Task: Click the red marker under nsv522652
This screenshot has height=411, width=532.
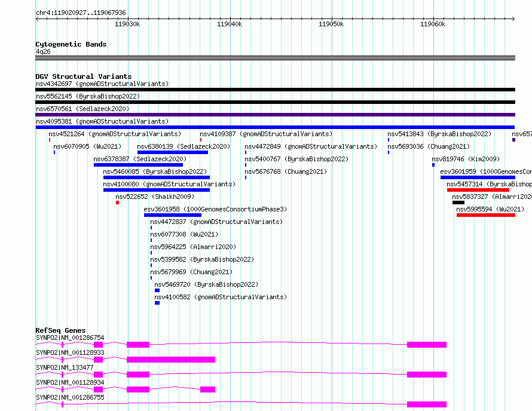Action: (x=117, y=203)
